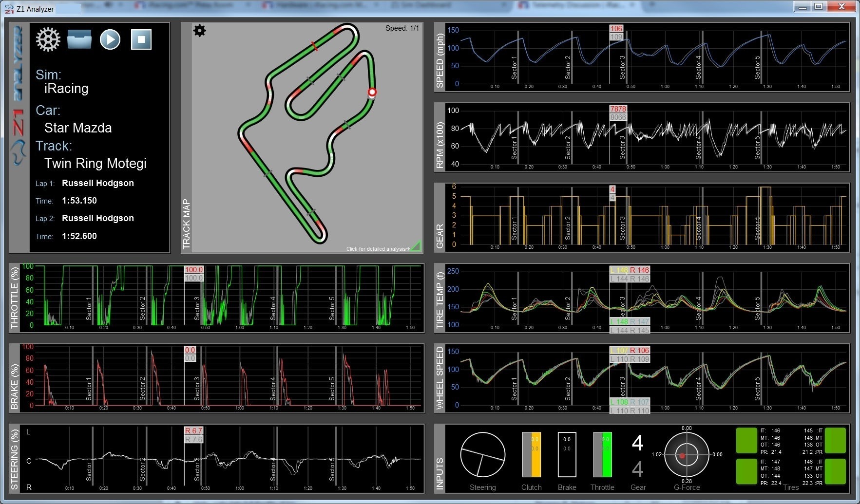The width and height of the screenshot is (860, 504).
Task: Minimize the Z1 Analyzer window
Action: click(803, 6)
